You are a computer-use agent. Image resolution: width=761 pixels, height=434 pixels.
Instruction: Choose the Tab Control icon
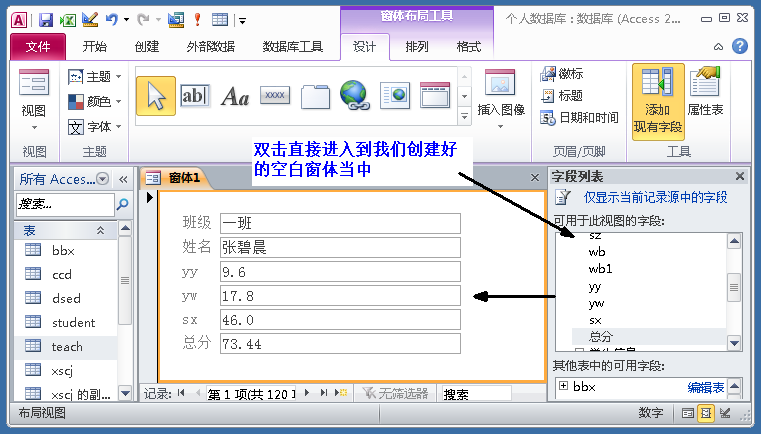click(315, 96)
